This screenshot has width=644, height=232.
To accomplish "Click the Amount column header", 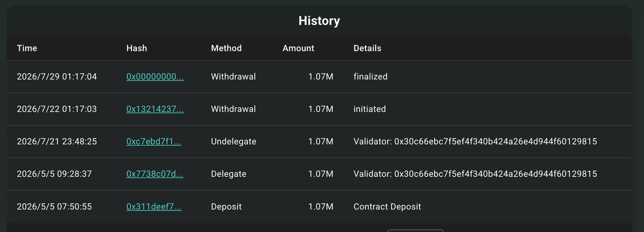I will (x=298, y=48).
